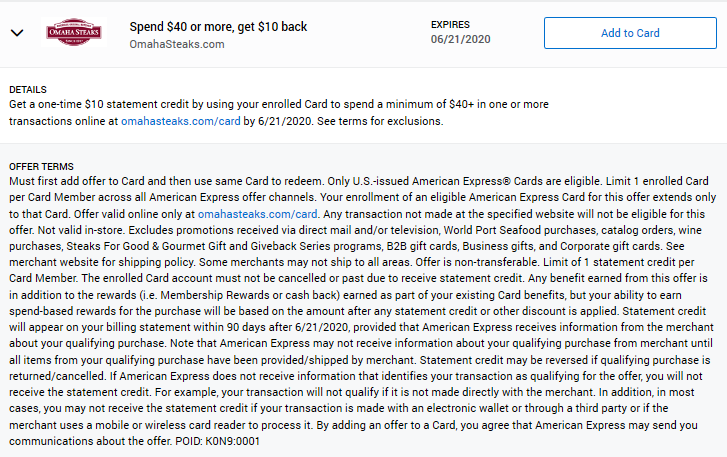Click the DETAILS heading
Screen dimensions: 727x457
[28, 89]
